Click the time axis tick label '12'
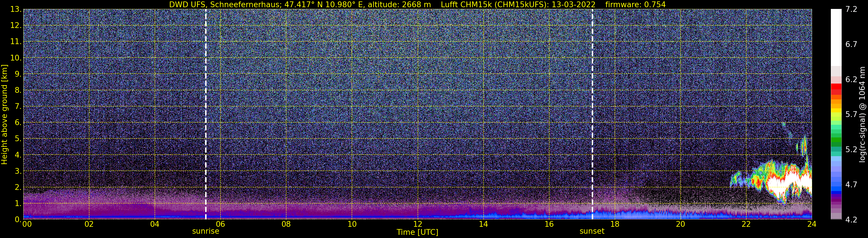 click(417, 224)
